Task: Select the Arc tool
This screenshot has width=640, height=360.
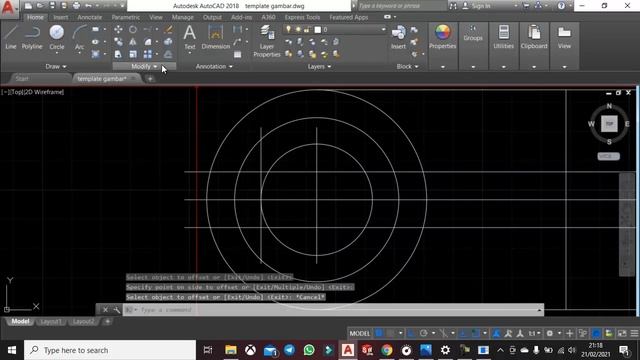Action: point(80,37)
